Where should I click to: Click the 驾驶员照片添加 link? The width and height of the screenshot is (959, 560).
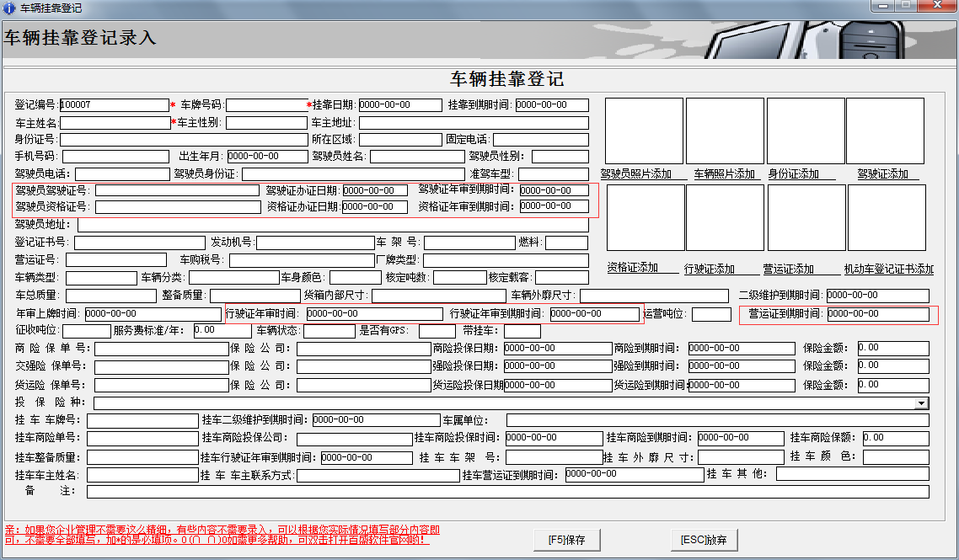pos(636,173)
